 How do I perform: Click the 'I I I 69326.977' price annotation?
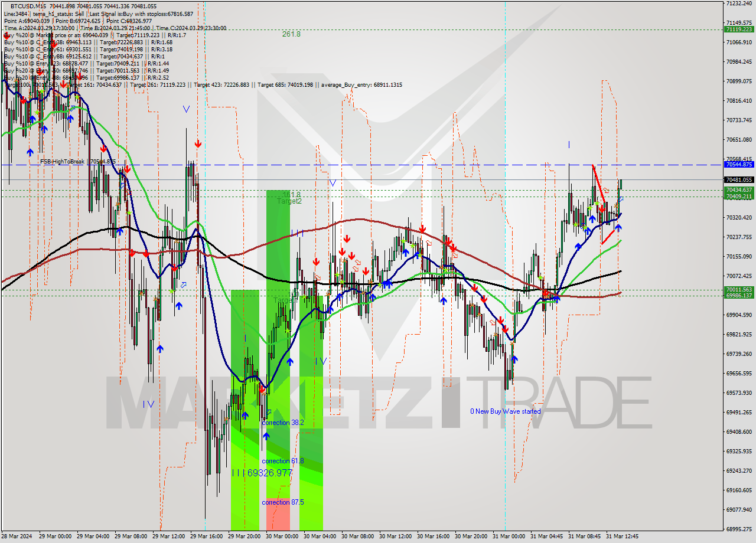[x=261, y=473]
